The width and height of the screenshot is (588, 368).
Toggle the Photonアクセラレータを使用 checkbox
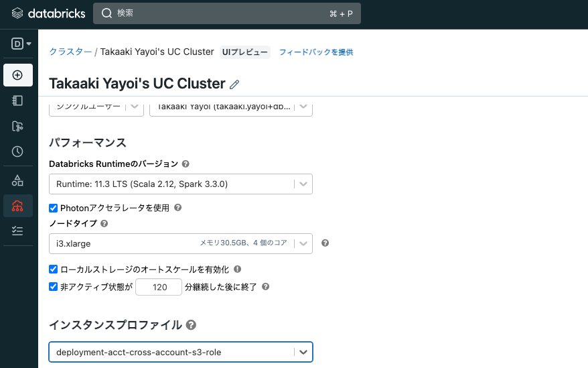(54, 208)
